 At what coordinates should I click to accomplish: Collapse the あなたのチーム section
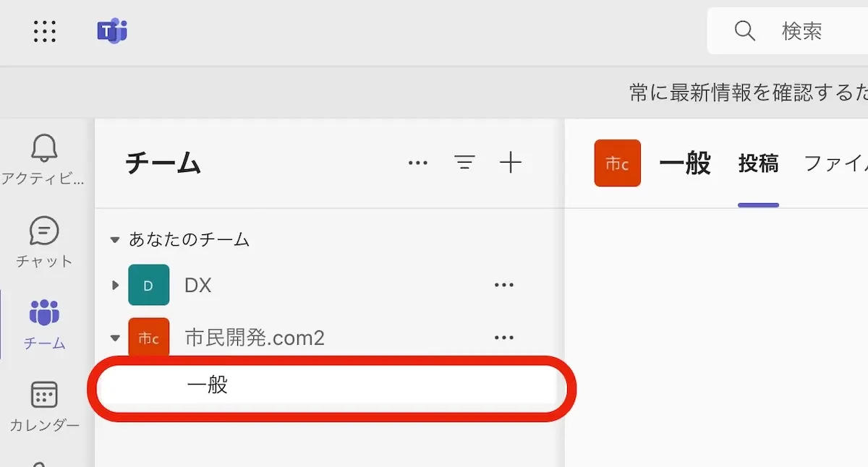(x=114, y=240)
